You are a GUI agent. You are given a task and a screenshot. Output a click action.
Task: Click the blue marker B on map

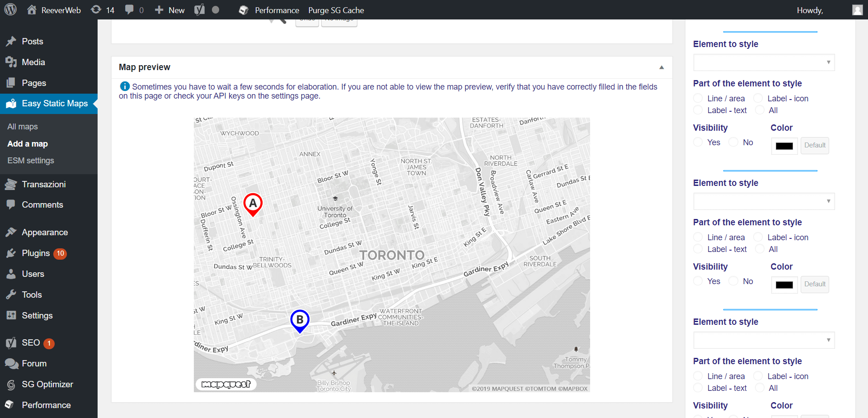(300, 321)
